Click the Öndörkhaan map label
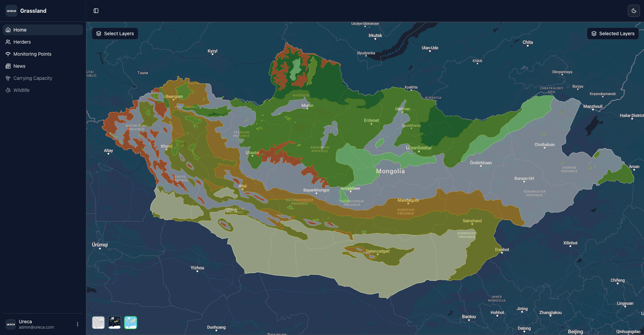The width and height of the screenshot is (644, 335). coord(481,163)
